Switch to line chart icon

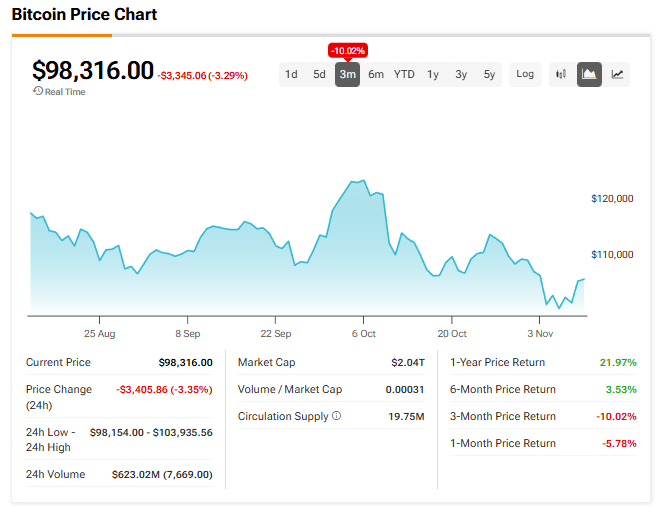click(x=617, y=74)
